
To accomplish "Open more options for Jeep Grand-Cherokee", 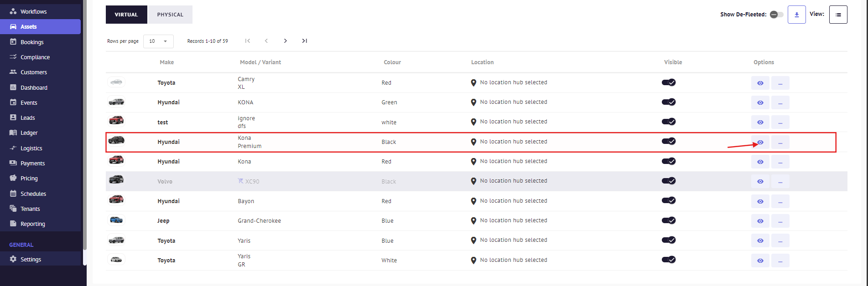I will pyautogui.click(x=780, y=221).
